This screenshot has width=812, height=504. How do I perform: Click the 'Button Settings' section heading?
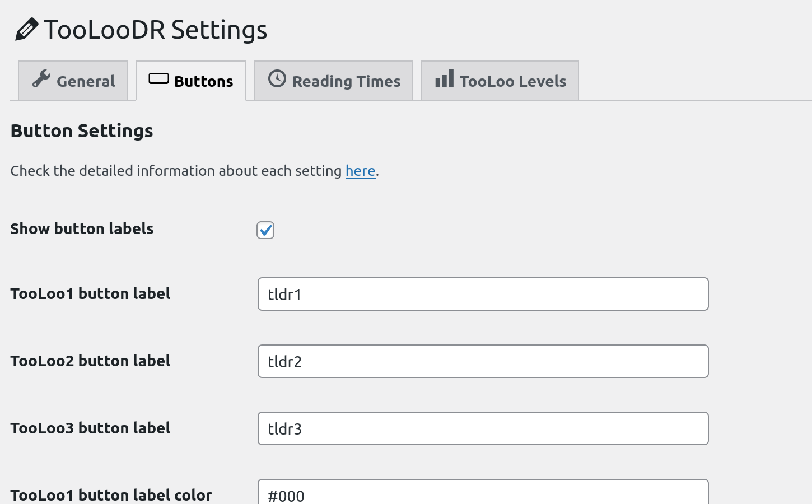tap(82, 130)
